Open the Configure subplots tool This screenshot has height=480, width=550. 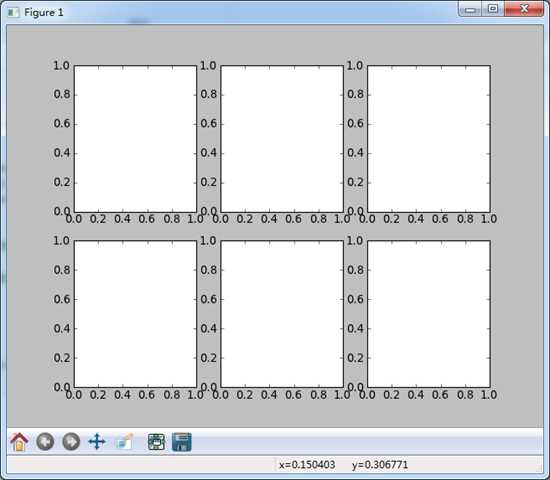point(156,442)
